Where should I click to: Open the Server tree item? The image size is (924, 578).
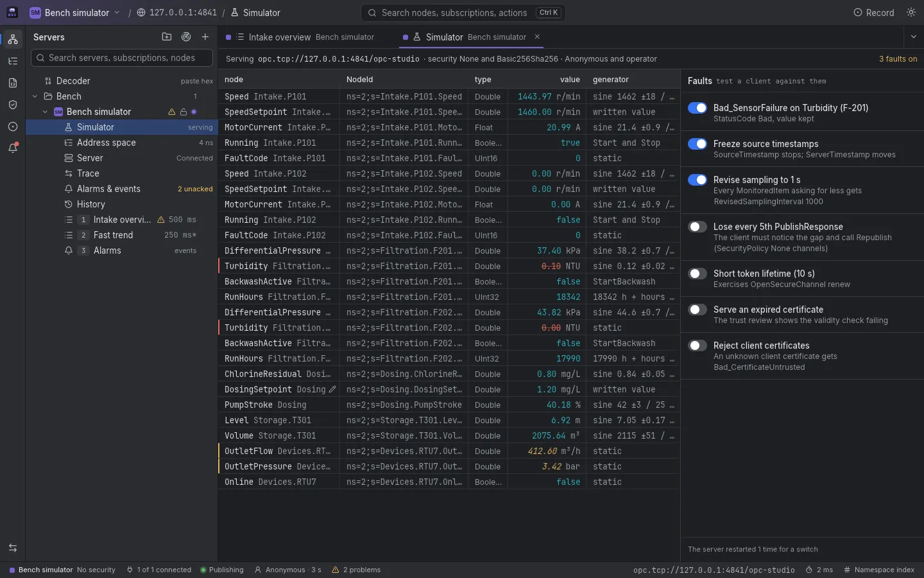click(122, 158)
